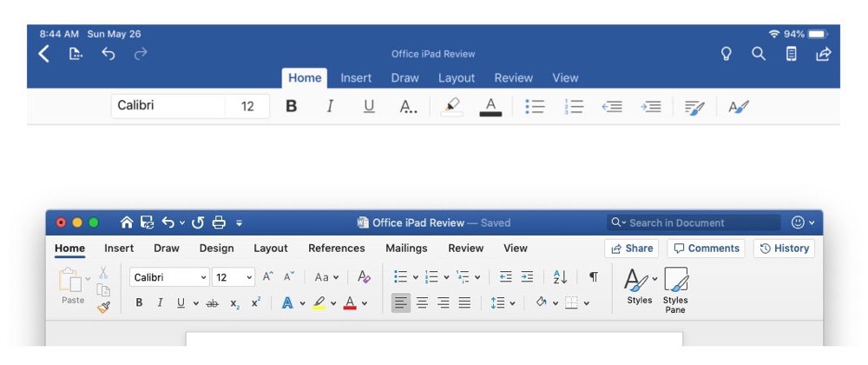Show paragraph marks with pilcrow icon
Screen dimensions: 868x365
pyautogui.click(x=593, y=277)
